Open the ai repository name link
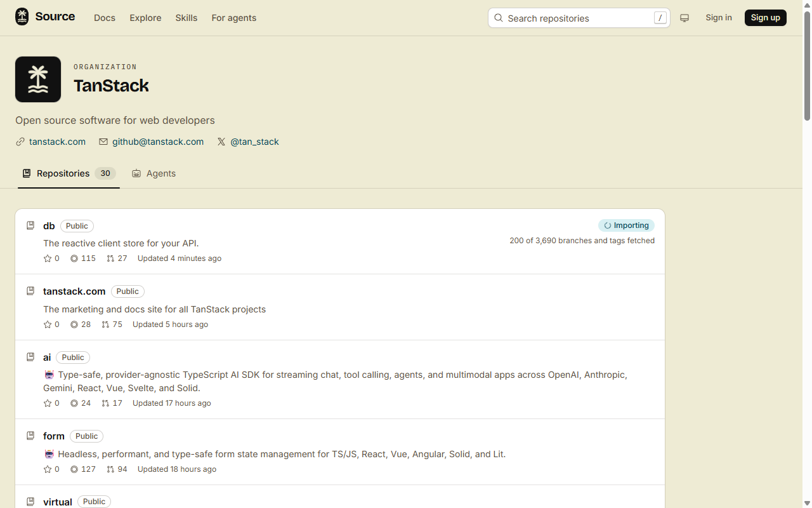The width and height of the screenshot is (812, 508). click(47, 357)
